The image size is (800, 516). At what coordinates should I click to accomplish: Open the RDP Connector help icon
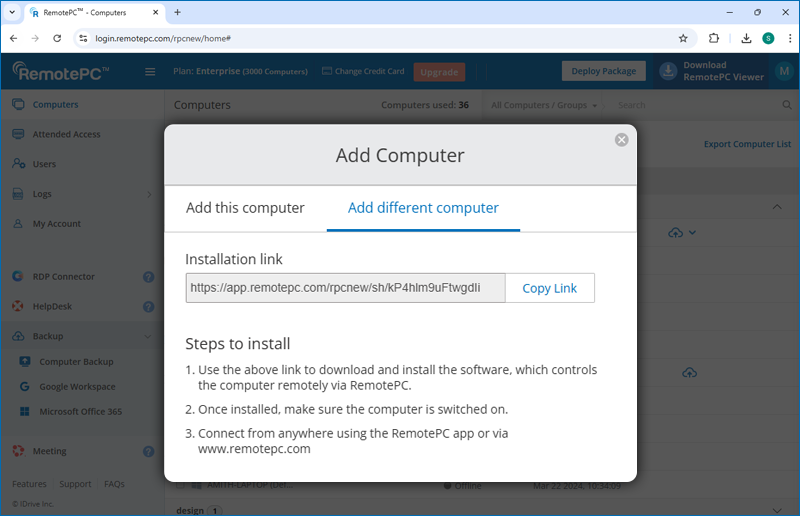coord(148,277)
